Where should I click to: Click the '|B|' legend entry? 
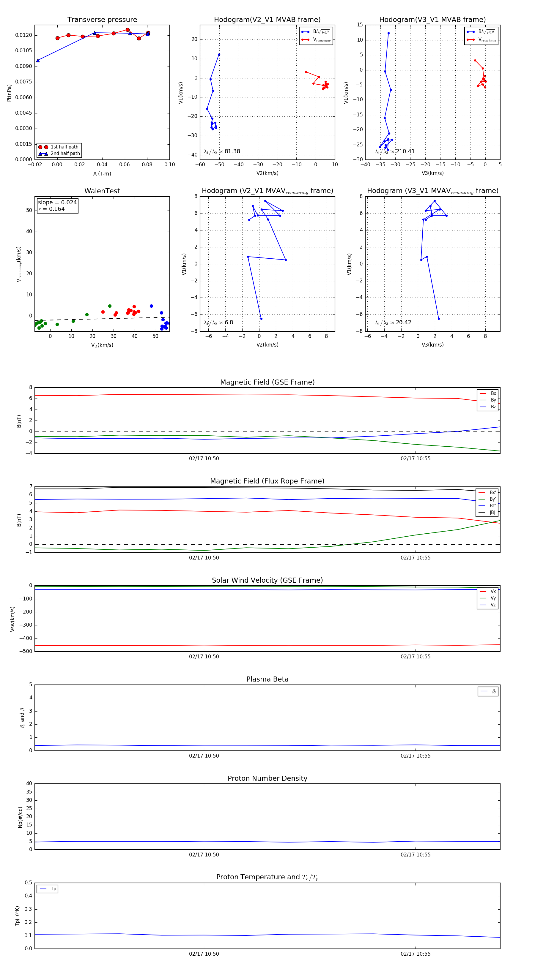coord(487,513)
